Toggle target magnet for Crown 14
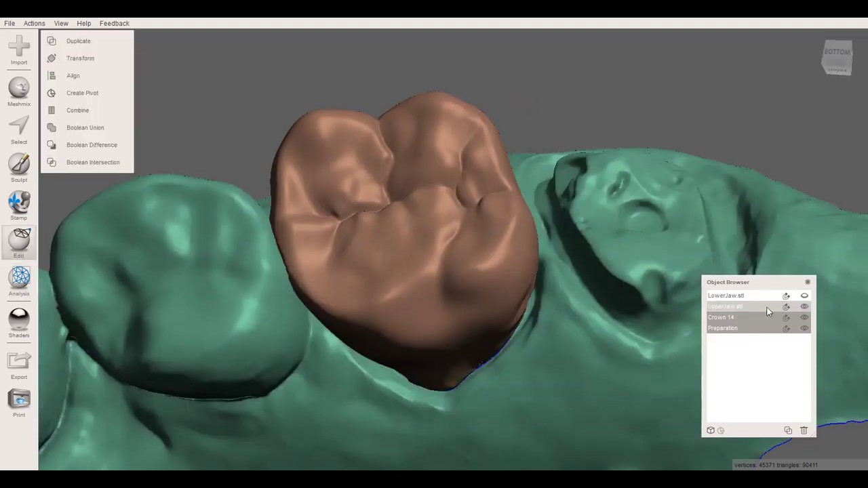Viewport: 868px width, 488px height. click(x=786, y=317)
